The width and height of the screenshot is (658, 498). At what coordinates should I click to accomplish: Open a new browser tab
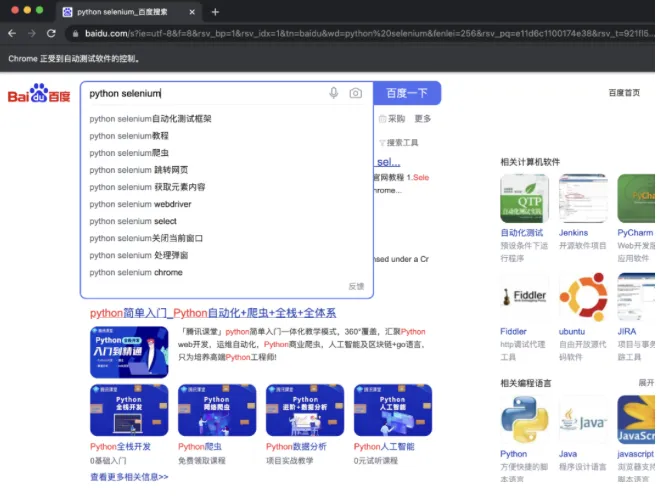coord(215,12)
